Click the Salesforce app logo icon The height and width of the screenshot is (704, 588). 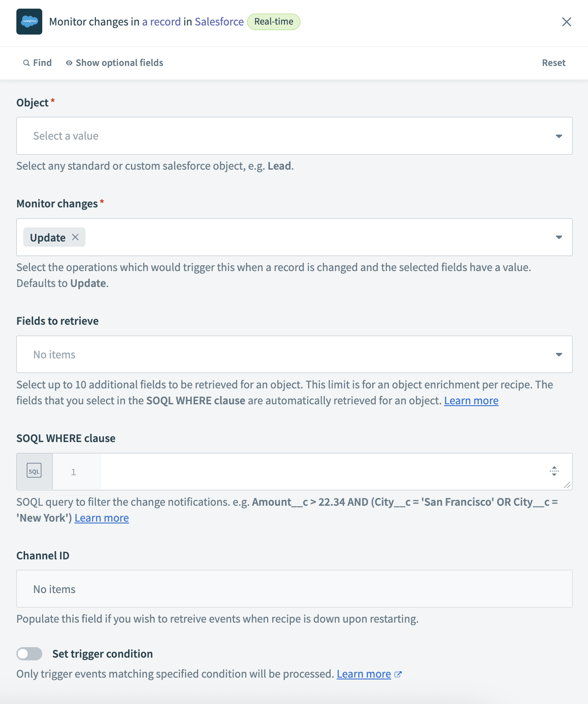pos(29,21)
